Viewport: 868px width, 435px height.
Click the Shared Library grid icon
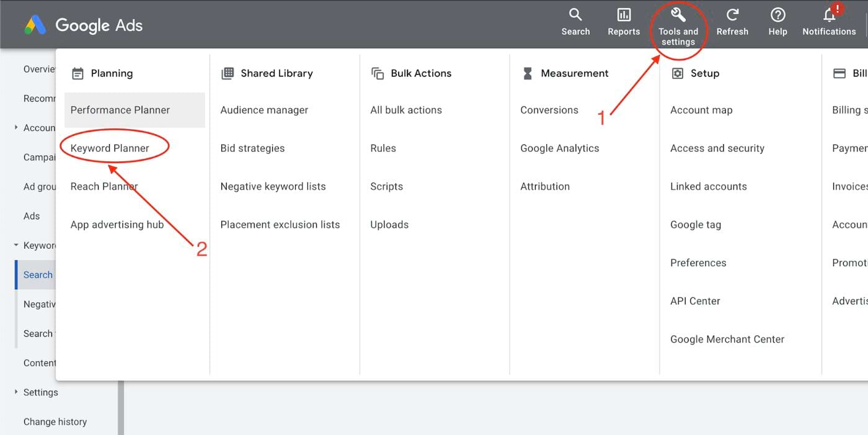[x=228, y=73]
